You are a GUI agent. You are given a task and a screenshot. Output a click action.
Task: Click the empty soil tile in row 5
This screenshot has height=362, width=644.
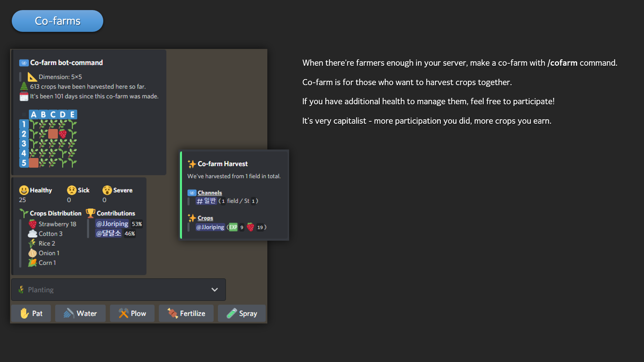34,163
